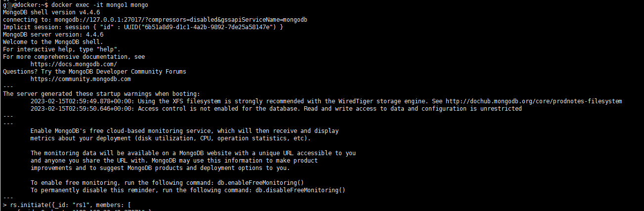The height and width of the screenshot is (211, 644).
Task: Click the dochub prodnotes-filesystem URL
Action: coord(534,101)
